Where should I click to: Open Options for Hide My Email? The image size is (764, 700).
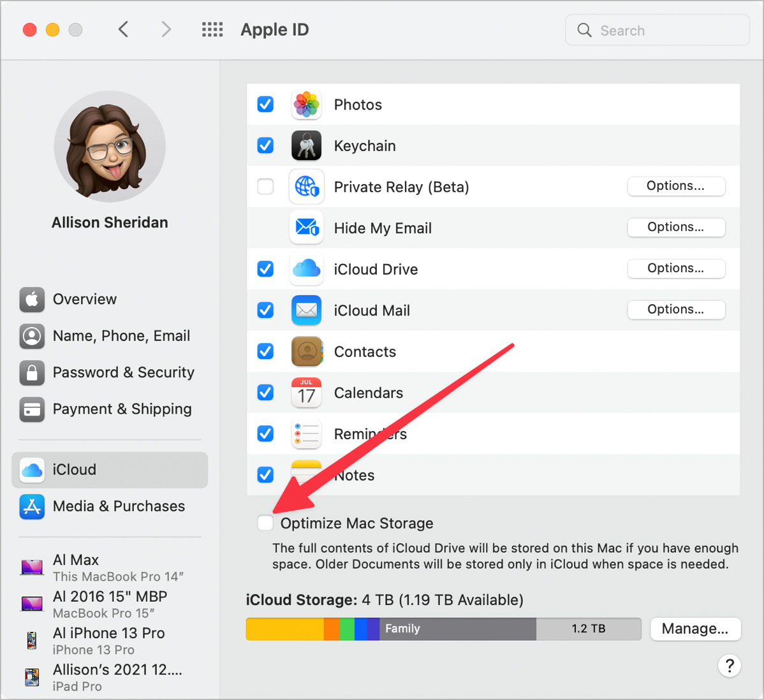[x=676, y=228]
